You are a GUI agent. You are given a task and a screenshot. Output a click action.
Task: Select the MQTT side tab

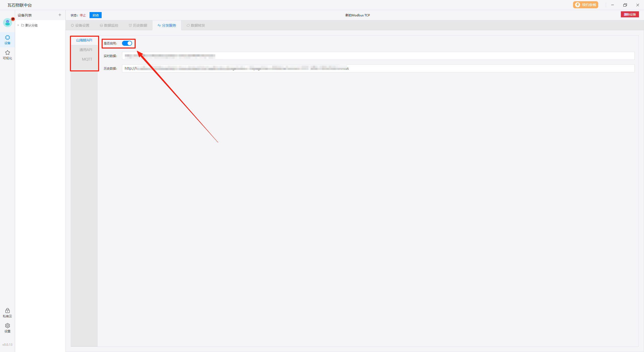pos(87,59)
